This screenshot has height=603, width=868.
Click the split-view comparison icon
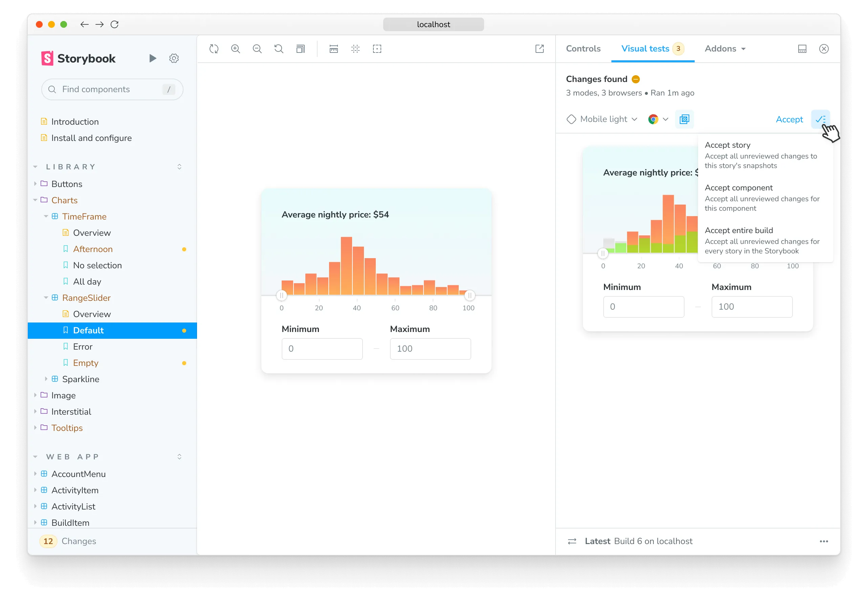(685, 119)
